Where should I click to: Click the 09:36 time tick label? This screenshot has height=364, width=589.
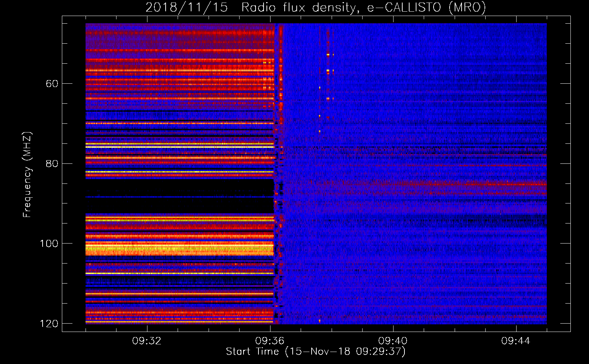[x=270, y=341]
